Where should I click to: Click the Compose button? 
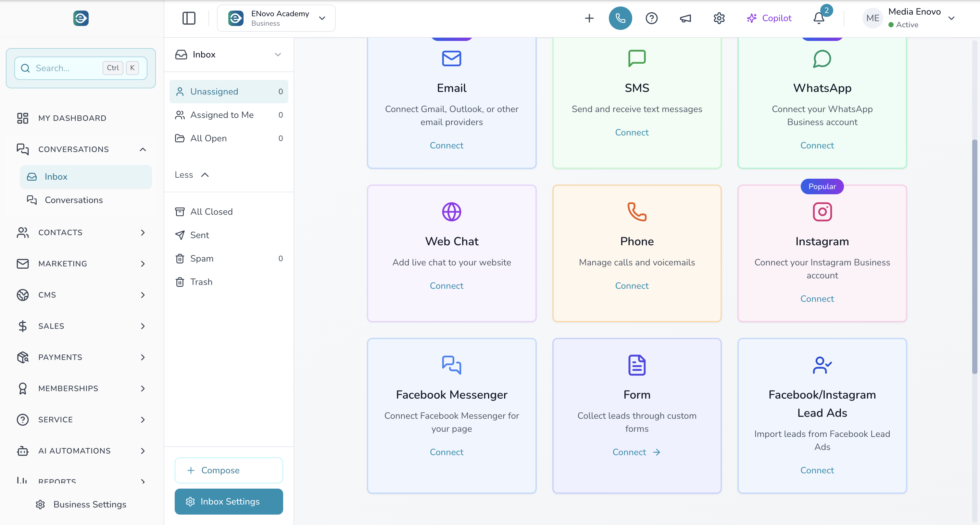point(228,470)
